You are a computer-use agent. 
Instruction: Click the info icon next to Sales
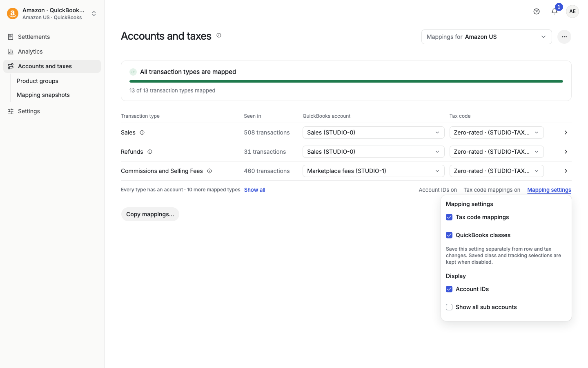[x=142, y=132]
